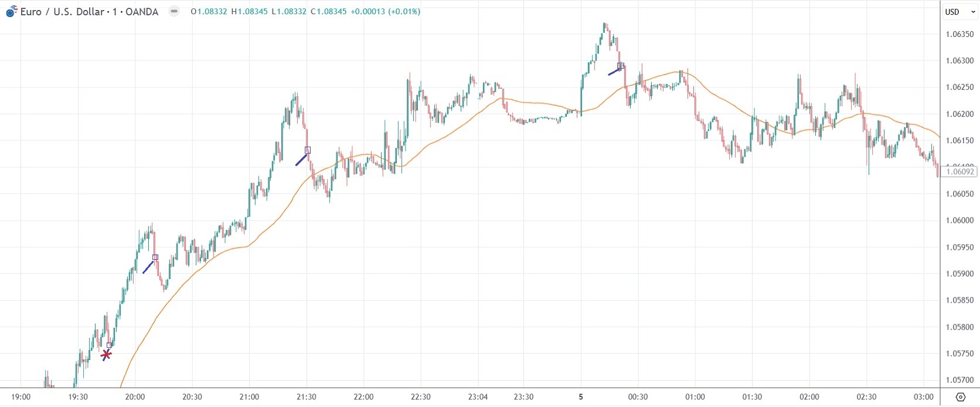Image resolution: width=980 pixels, height=407 pixels.
Task: Select the blue line beside the midnight peak
Action: [x=614, y=72]
